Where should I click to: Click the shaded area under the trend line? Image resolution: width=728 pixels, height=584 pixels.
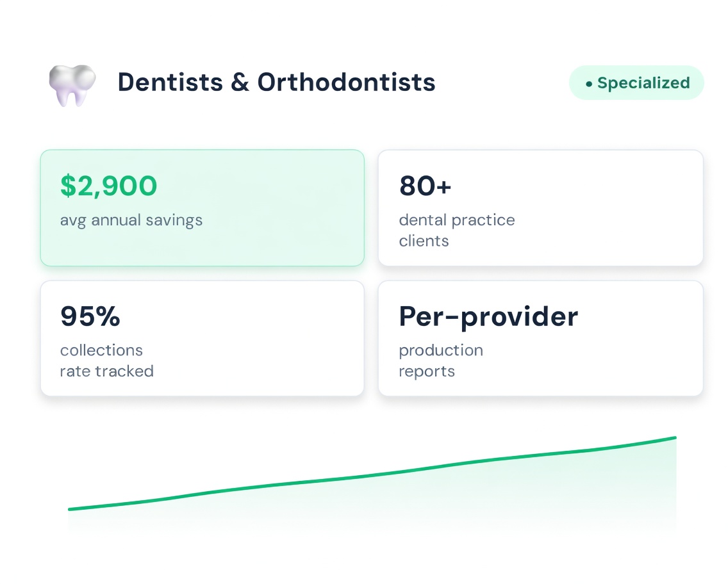click(x=513, y=493)
